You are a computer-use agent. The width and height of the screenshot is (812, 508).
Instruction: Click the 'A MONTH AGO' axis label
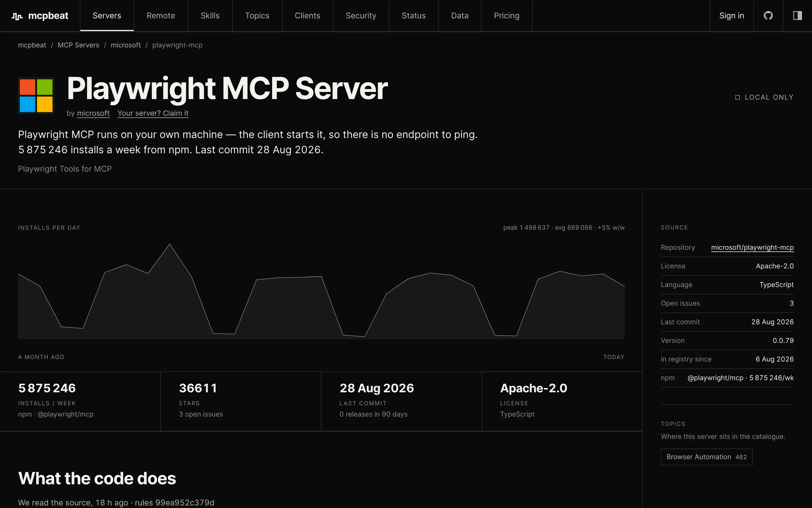41,357
